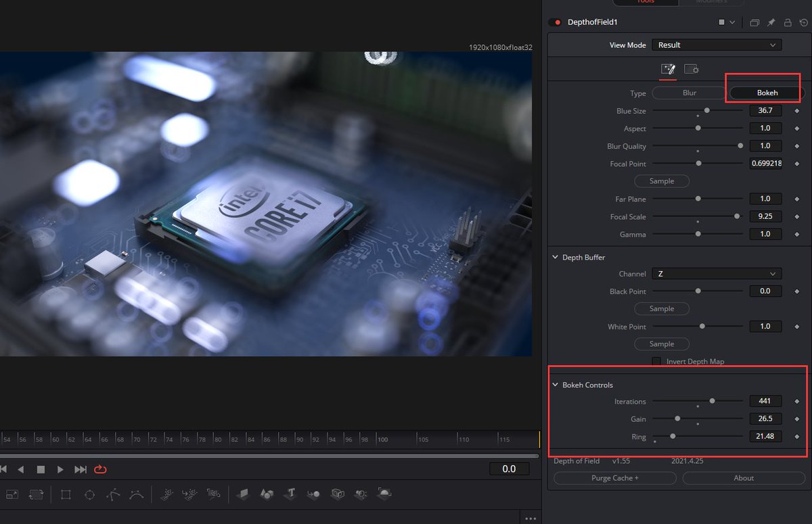This screenshot has width=812, height=524.
Task: Toggle keyframe diamond for Iterations
Action: (x=797, y=402)
